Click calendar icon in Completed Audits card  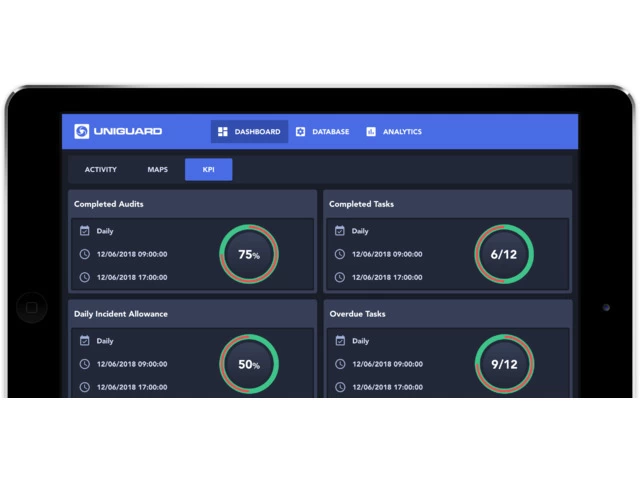coord(85,231)
